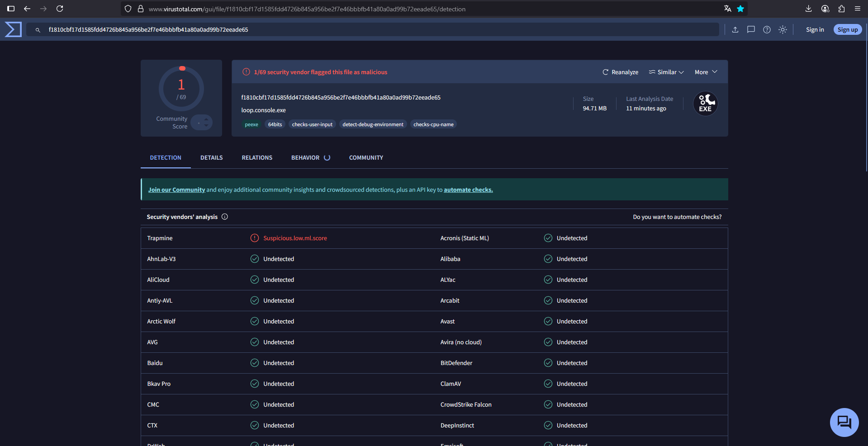The height and width of the screenshot is (446, 868).
Task: Click 'Do you want to automate checks?'
Action: point(677,217)
